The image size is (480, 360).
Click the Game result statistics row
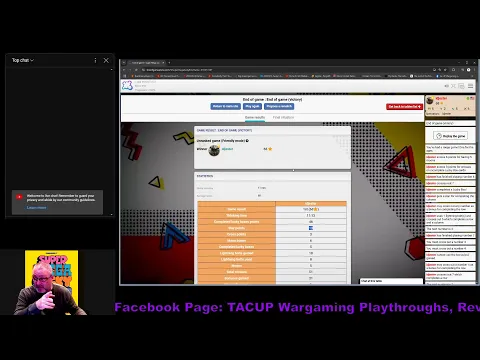tap(272, 209)
